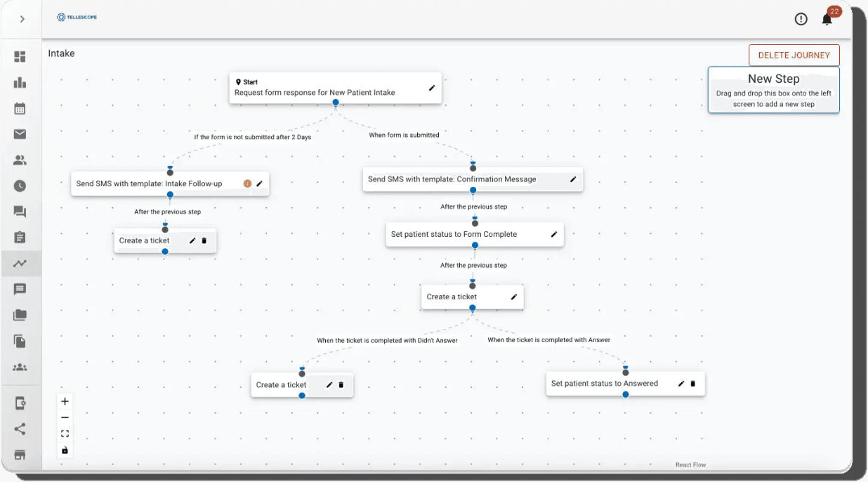Zoom out on the flow canvas
This screenshot has width=868, height=482.
[65, 417]
